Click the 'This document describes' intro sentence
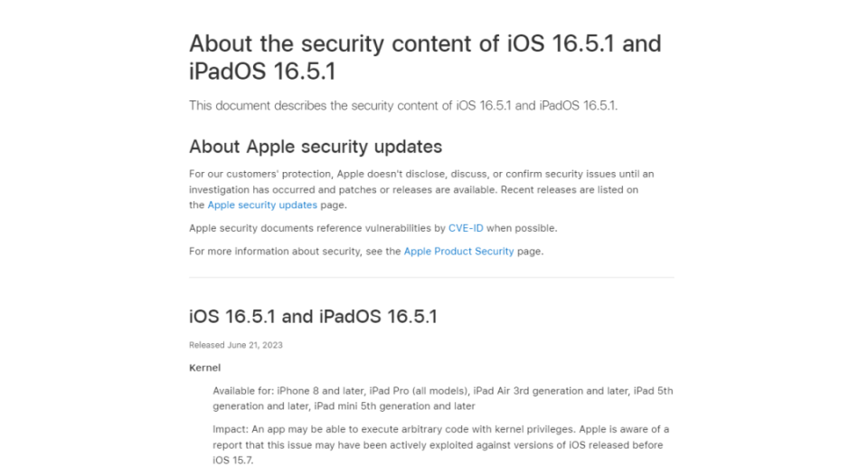 coord(402,106)
